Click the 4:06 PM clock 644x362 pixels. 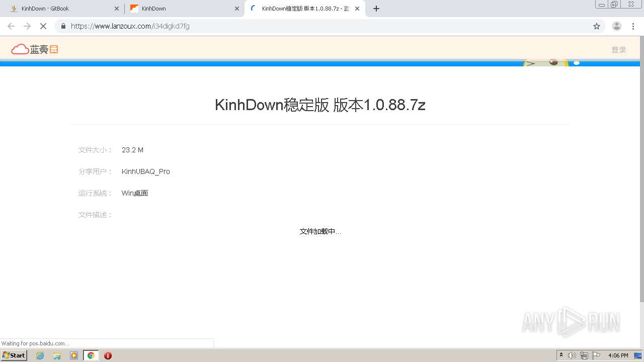click(618, 355)
